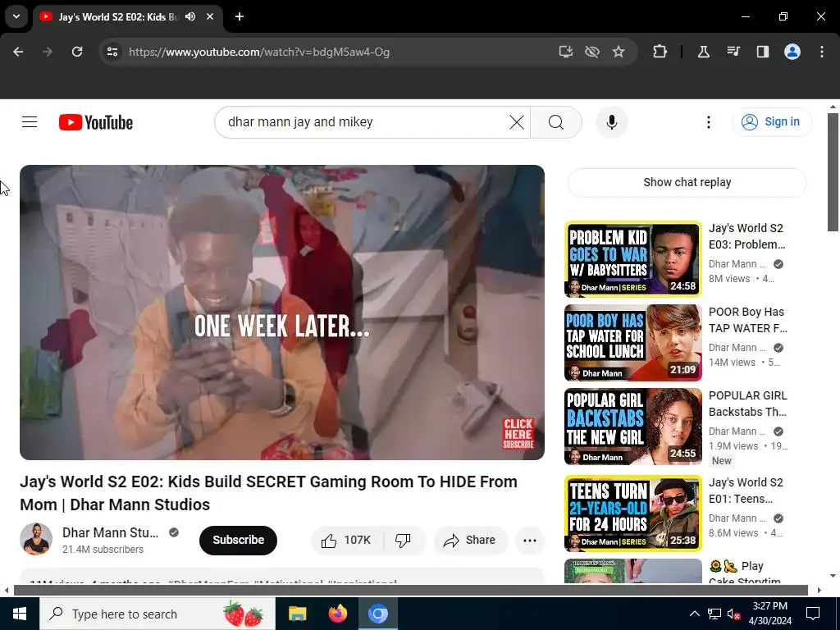Open YouTube settings three-dot menu
This screenshot has width=840, height=630.
(708, 122)
